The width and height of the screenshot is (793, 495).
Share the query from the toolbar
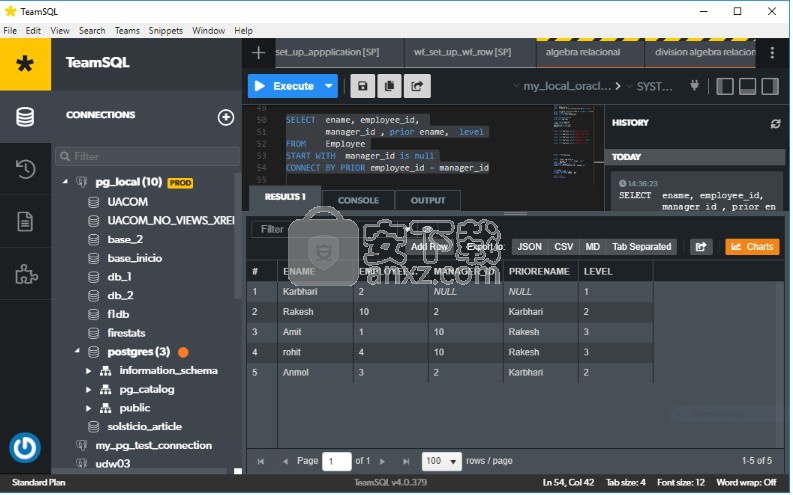[x=417, y=86]
